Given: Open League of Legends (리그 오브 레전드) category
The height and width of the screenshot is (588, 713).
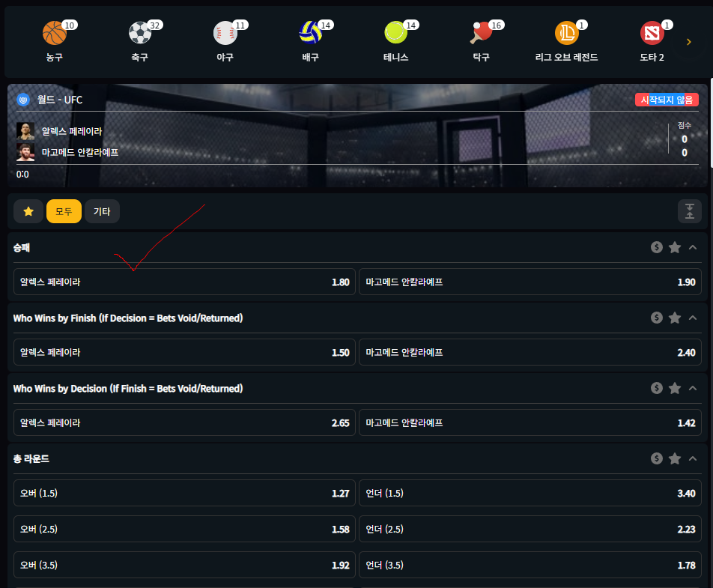Looking at the screenshot, I should pos(566,34).
